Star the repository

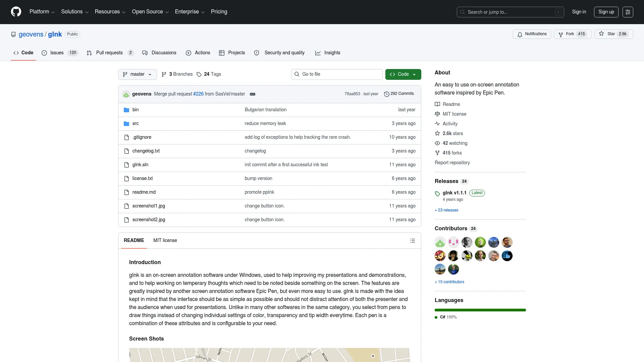pyautogui.click(x=613, y=34)
